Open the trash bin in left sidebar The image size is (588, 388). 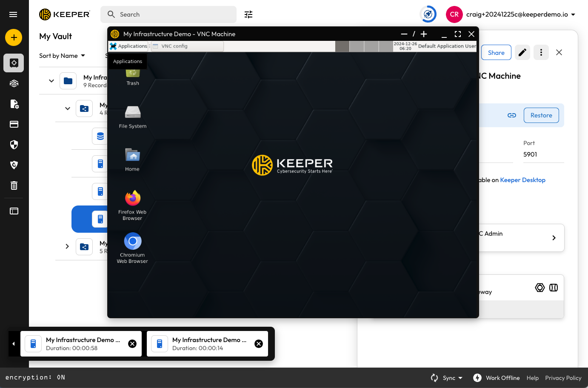[x=14, y=185]
